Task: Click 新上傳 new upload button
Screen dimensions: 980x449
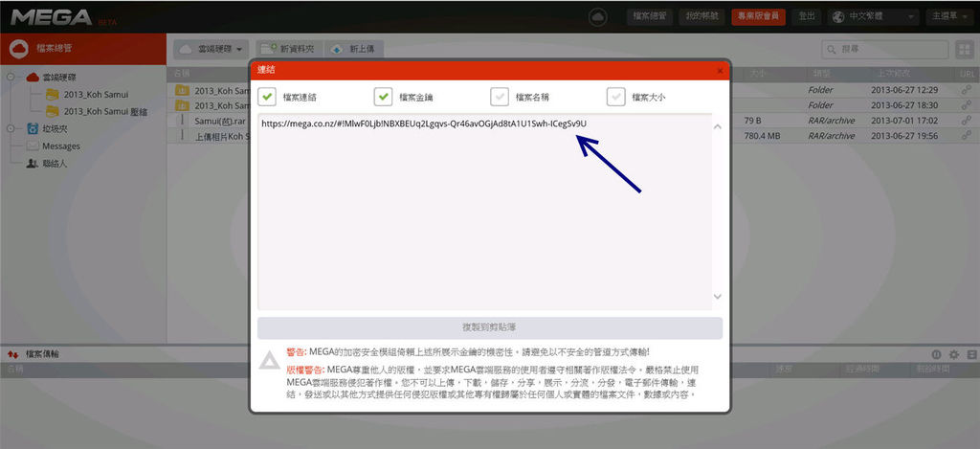Action: click(x=354, y=49)
